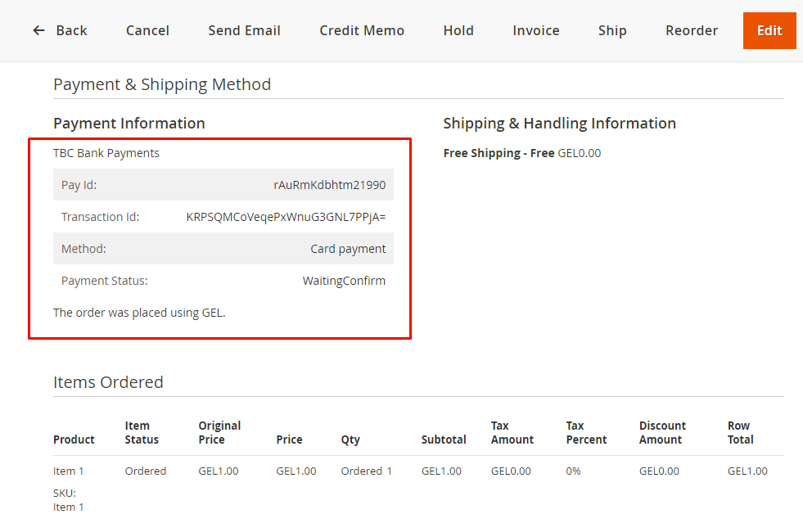
Task: Click the Ship button
Action: pos(612,30)
